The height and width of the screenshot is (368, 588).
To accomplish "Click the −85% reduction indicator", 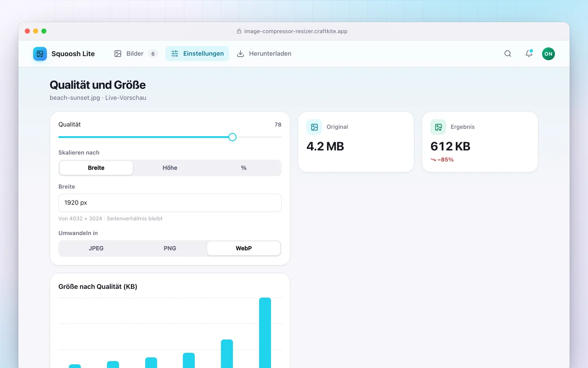I will point(442,160).
